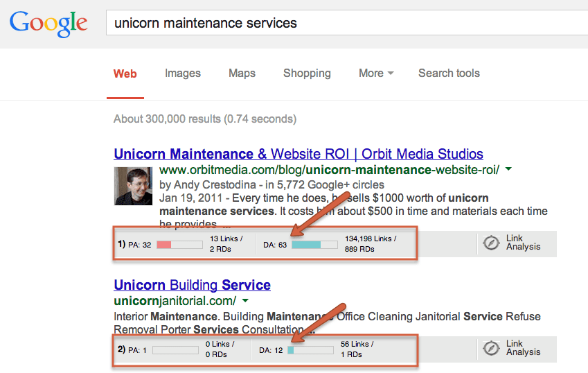
Task: Select the Web tab
Action: click(125, 73)
